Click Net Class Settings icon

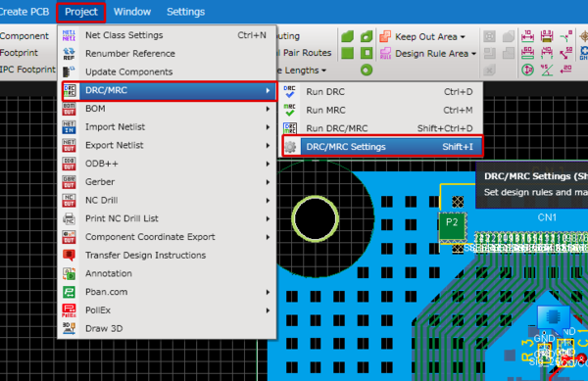69,35
